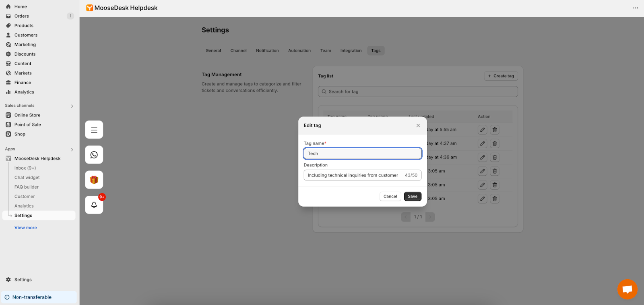Viewport: 644px width, 305px height.
Task: Click the gift box floating button
Action: click(x=94, y=180)
